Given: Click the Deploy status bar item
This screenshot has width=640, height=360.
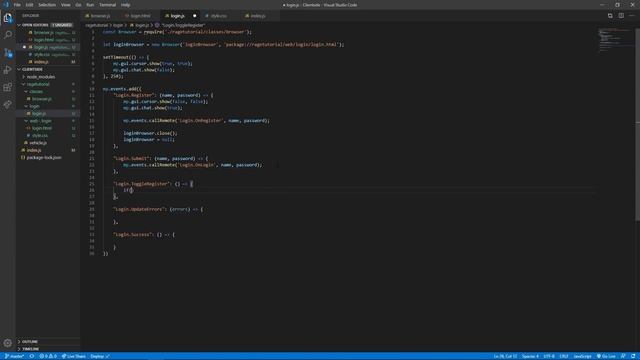Looking at the screenshot, I should tap(100, 356).
